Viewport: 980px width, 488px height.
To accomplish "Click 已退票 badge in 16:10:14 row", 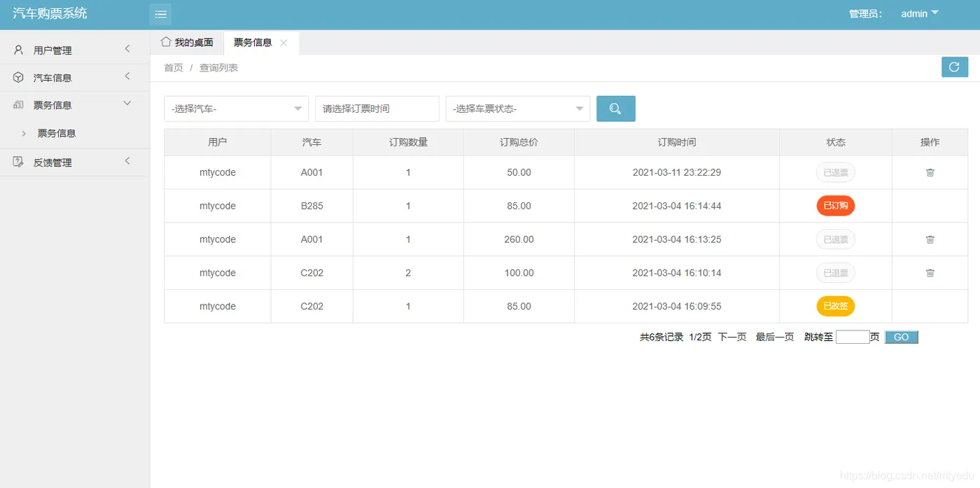I will (x=836, y=273).
